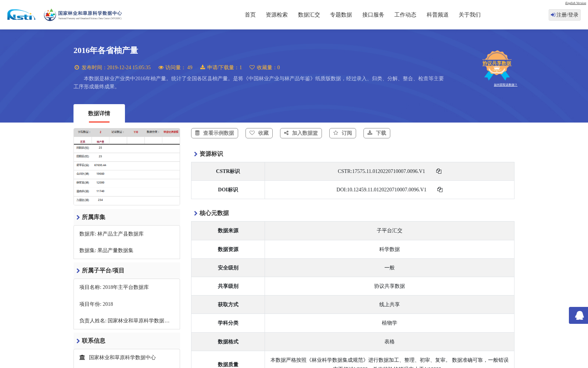Click the 2016年各省柚产量 page title
This screenshot has height=368, width=588.
106,50
